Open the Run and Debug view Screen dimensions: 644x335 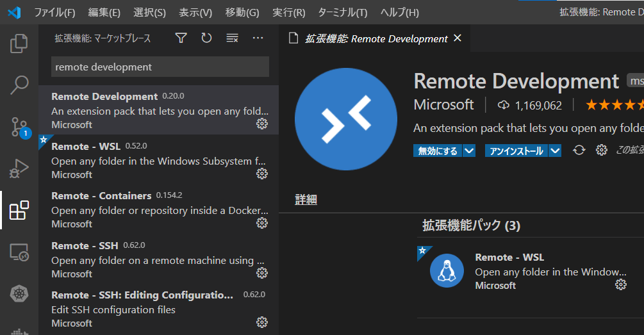coord(19,168)
